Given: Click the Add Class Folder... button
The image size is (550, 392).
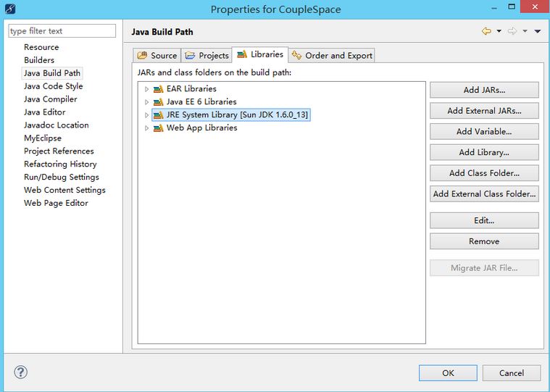Looking at the screenshot, I should (484, 173).
